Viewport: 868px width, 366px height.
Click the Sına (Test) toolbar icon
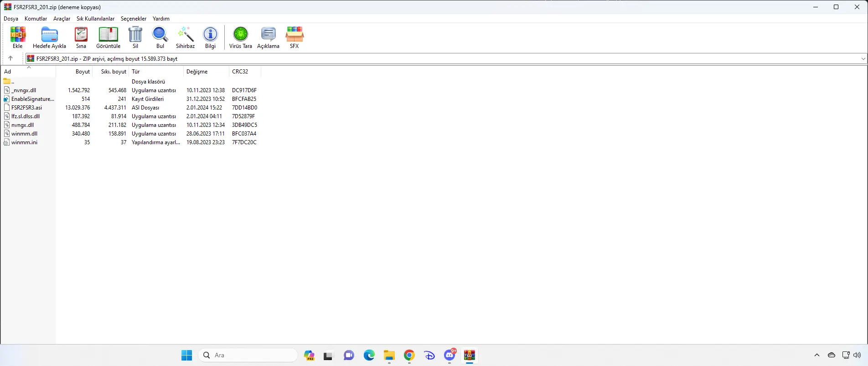(81, 37)
